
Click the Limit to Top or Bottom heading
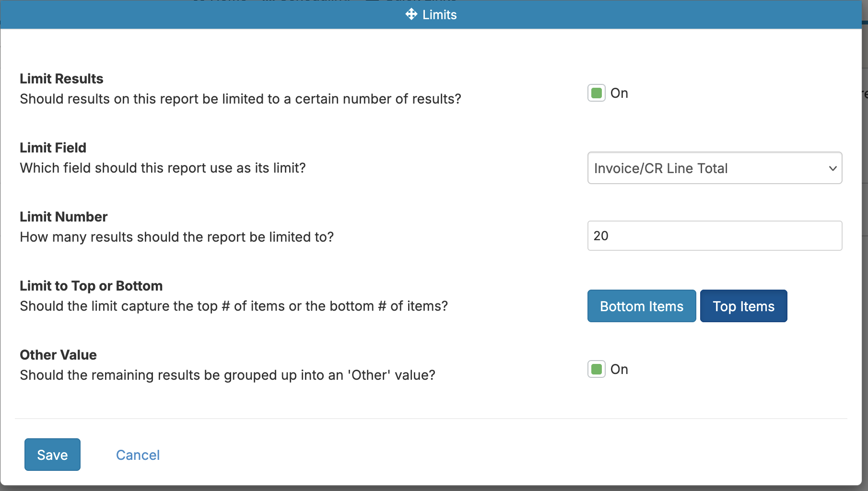tap(91, 286)
